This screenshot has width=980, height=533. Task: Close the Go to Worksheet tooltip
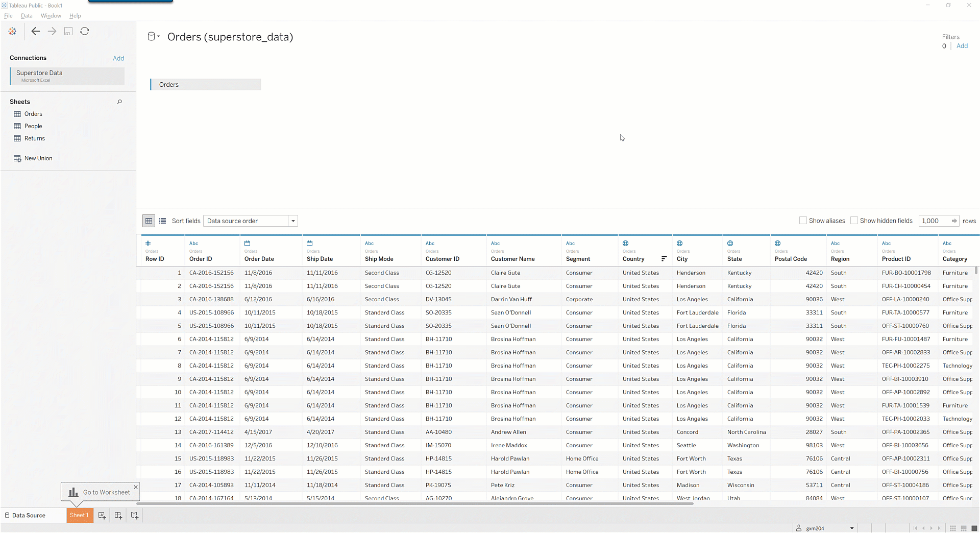point(136,487)
